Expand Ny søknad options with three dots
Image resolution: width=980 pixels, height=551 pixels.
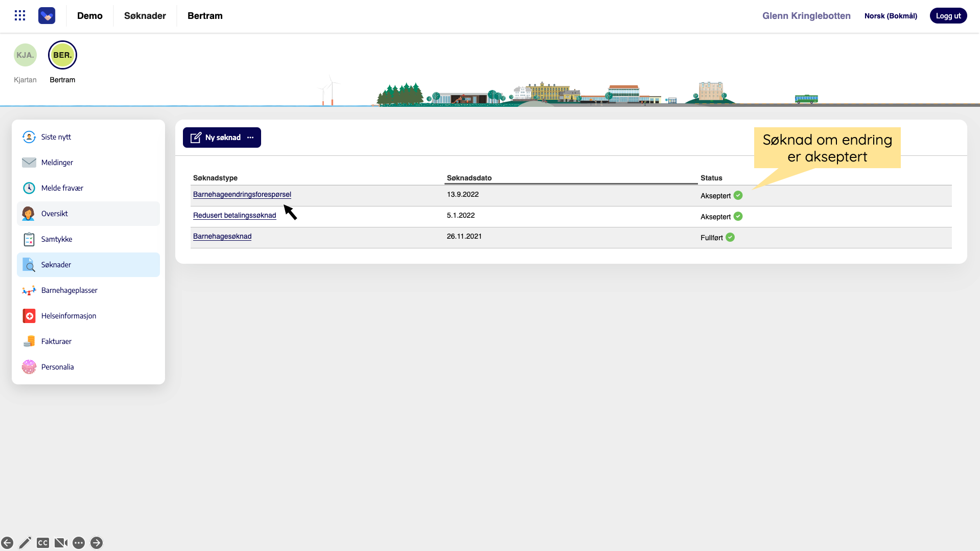click(250, 137)
